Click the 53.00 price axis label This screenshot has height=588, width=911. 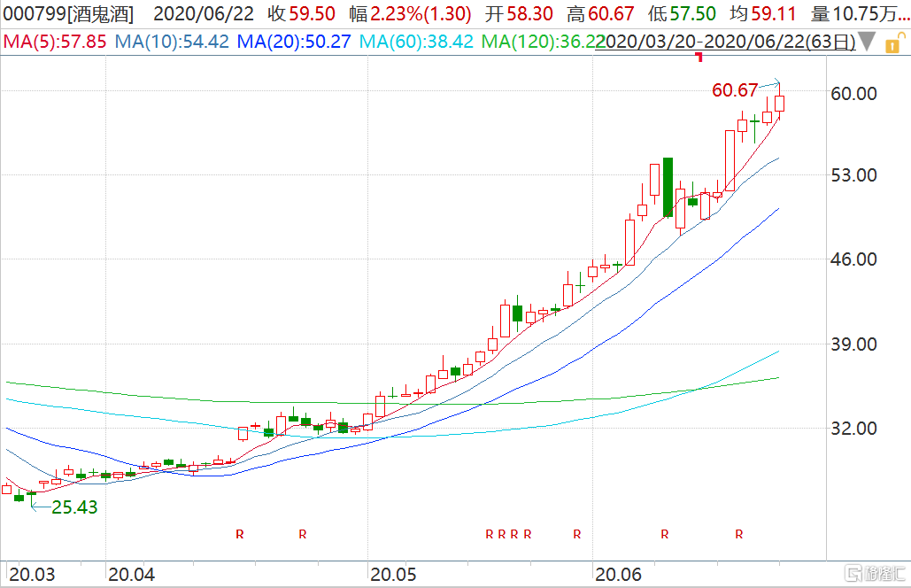click(853, 175)
